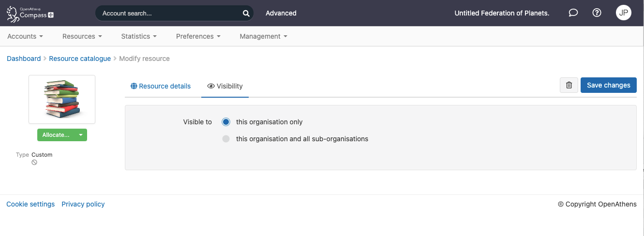Click the books resource thumbnail image
Image resolution: width=644 pixels, height=236 pixels.
pos(62,99)
